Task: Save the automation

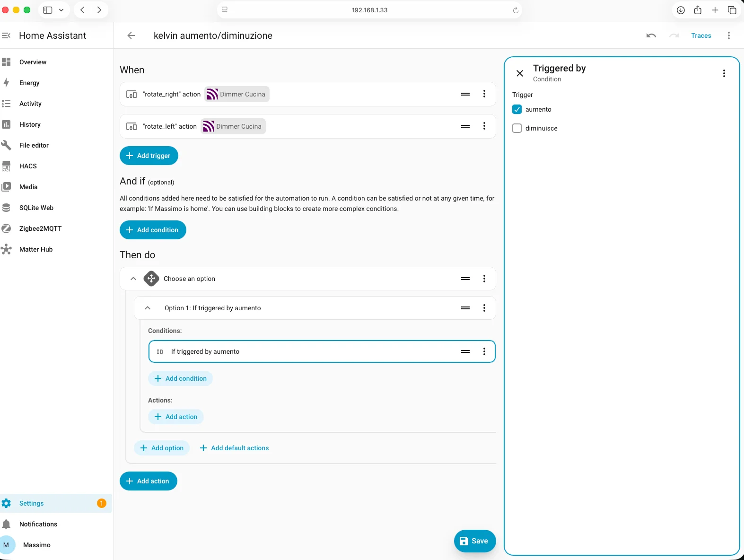Action: pos(475,541)
